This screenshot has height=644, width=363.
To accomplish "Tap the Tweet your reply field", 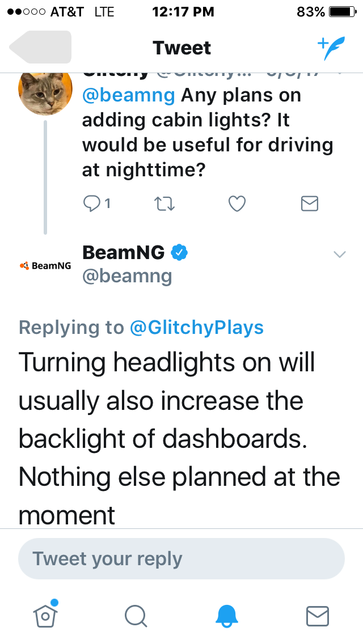I will (181, 558).
